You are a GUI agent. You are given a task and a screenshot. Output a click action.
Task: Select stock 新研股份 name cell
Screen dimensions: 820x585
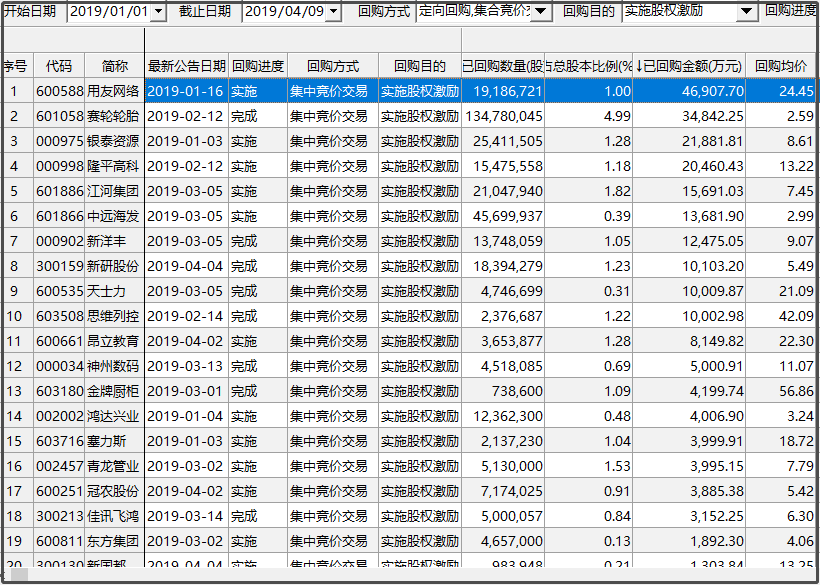click(115, 266)
